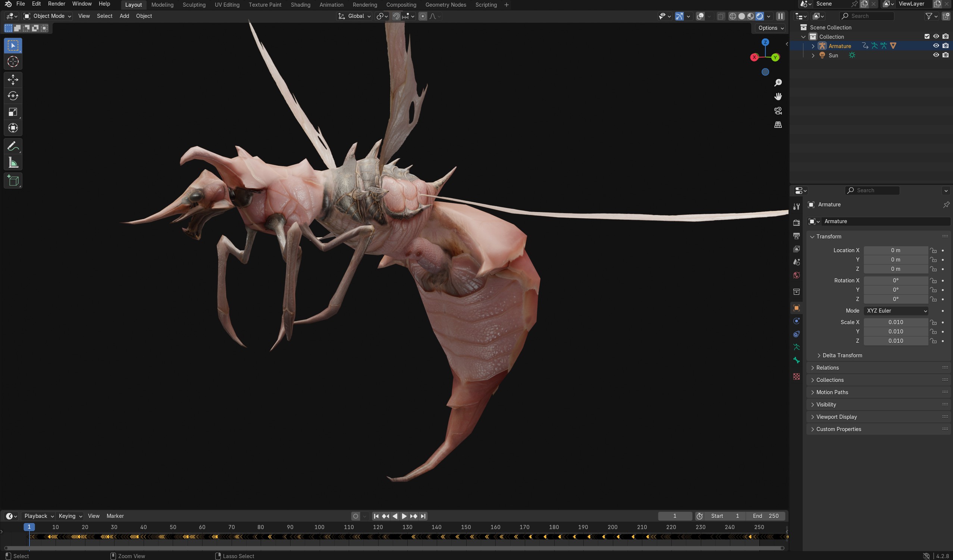Lock the Location X transform
This screenshot has height=560, width=953.
pos(933,250)
